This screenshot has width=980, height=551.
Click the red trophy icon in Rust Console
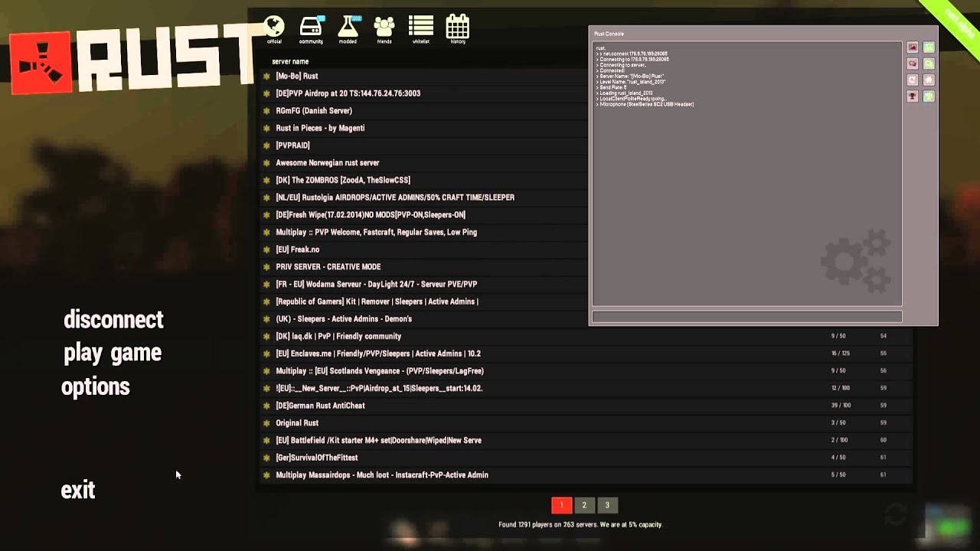tap(913, 96)
